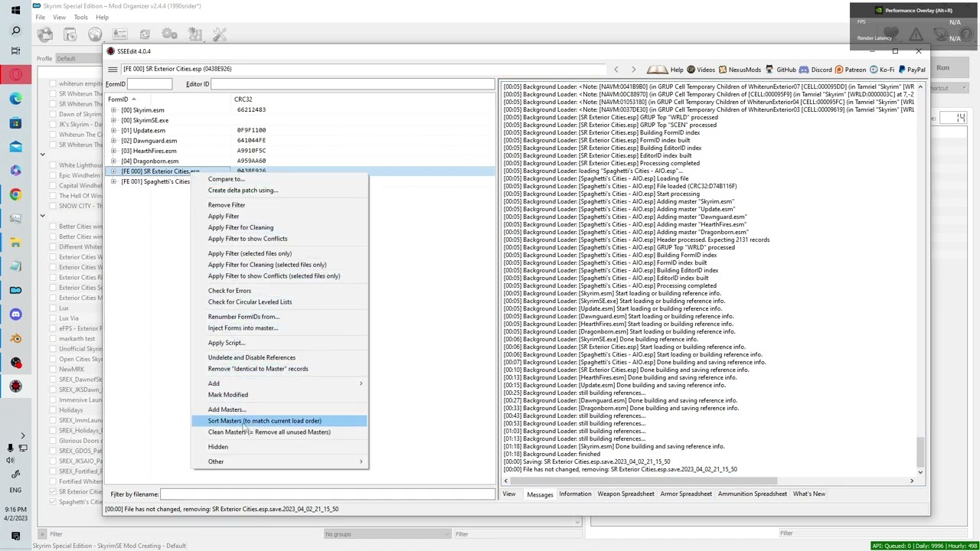Open the SSEEdit hamburger menu icon
This screenshot has width=980, height=551.
coord(113,69)
